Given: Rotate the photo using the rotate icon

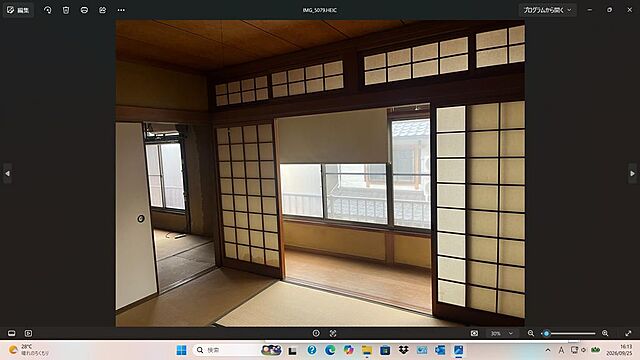Looking at the screenshot, I should 48,10.
